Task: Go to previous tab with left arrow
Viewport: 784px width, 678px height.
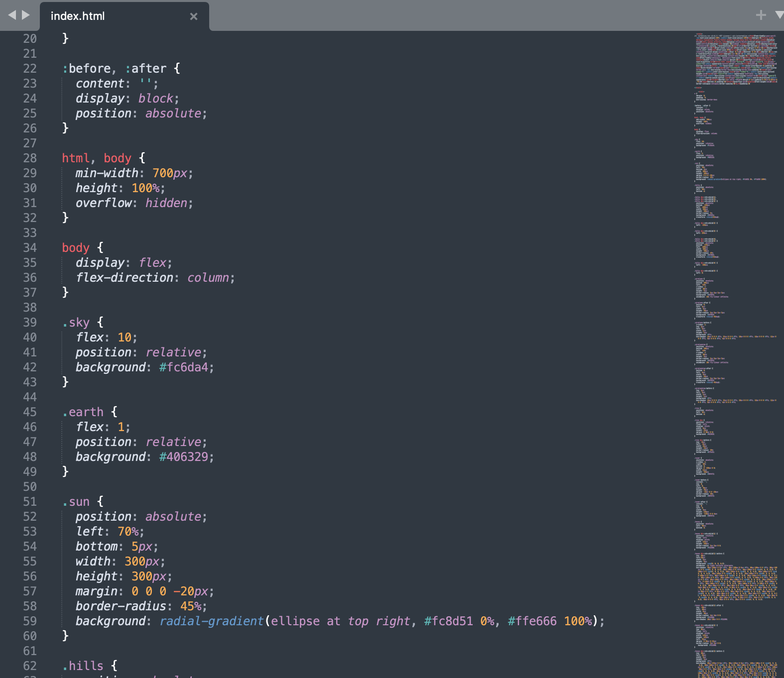Action: tap(12, 15)
